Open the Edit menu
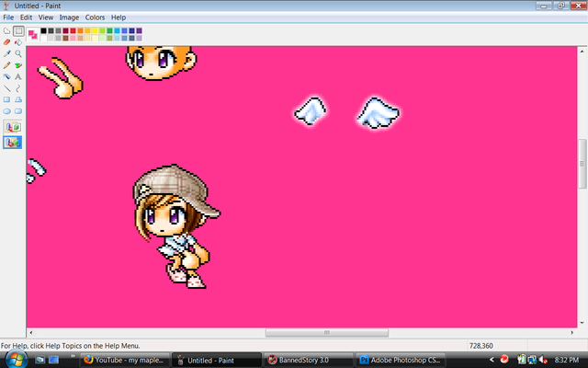This screenshot has height=368, width=588. 26,17
